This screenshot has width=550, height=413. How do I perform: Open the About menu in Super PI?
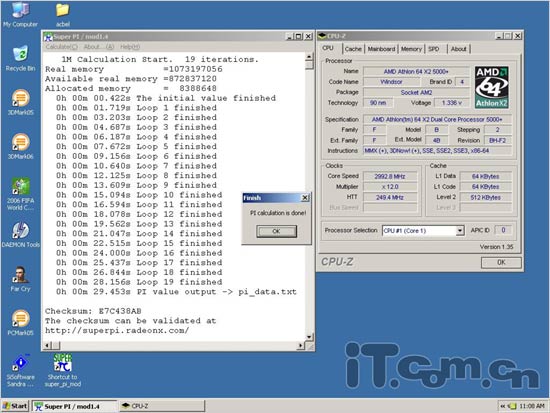(99, 47)
